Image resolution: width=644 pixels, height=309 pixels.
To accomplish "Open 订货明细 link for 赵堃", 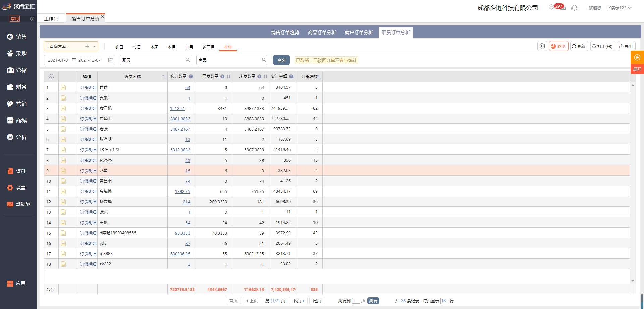I will (88, 171).
